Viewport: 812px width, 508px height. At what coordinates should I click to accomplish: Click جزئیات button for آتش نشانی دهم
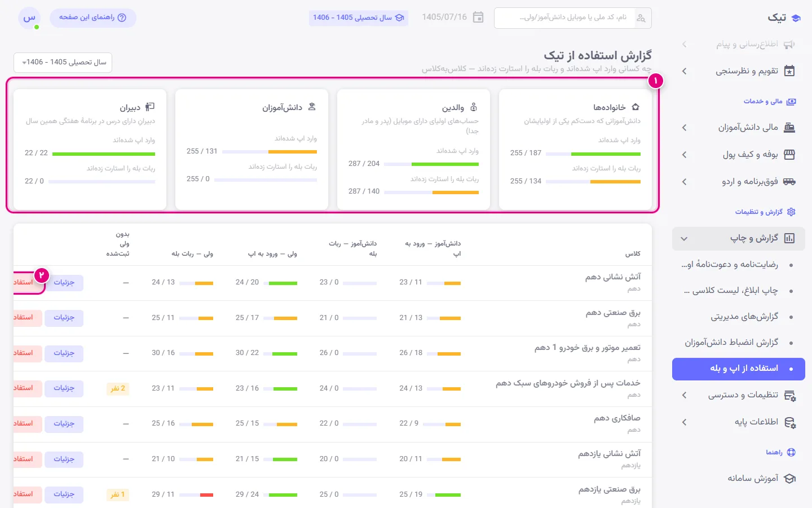tap(64, 283)
